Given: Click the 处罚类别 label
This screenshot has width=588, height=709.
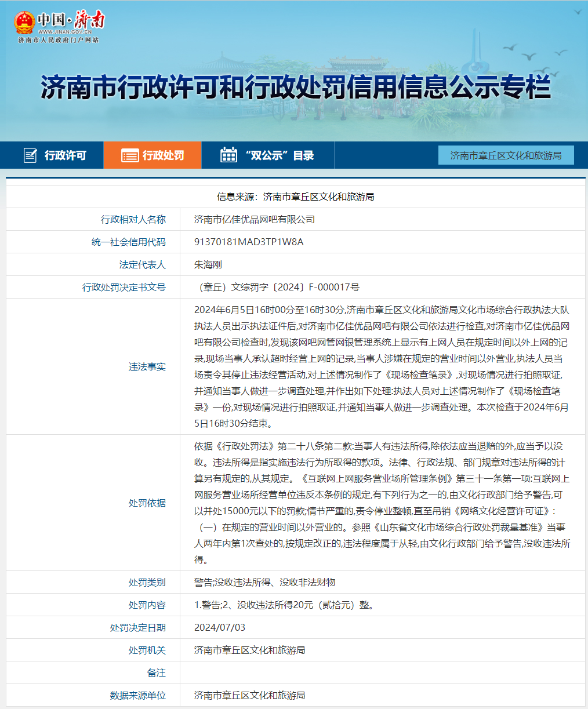Looking at the screenshot, I should click(x=147, y=583).
